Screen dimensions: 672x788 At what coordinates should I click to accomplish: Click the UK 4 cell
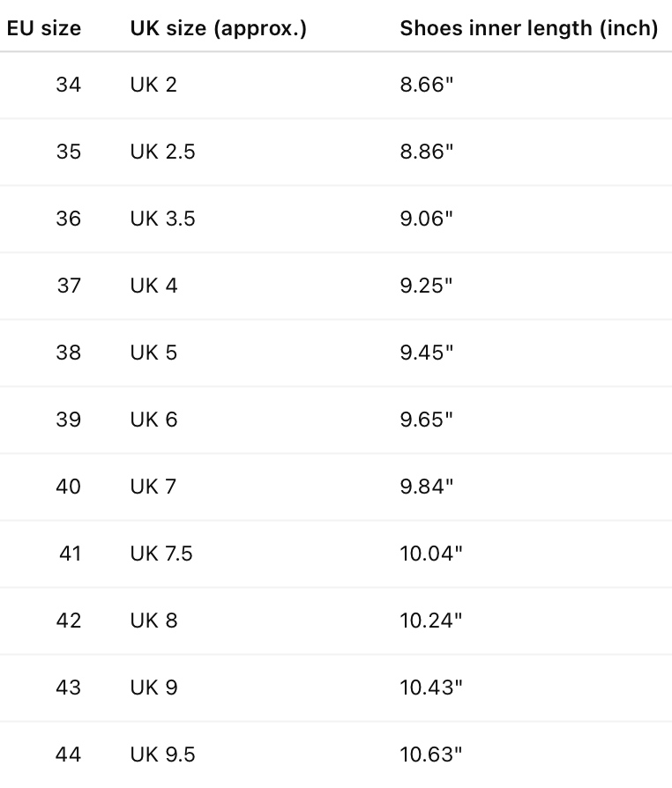point(153,286)
